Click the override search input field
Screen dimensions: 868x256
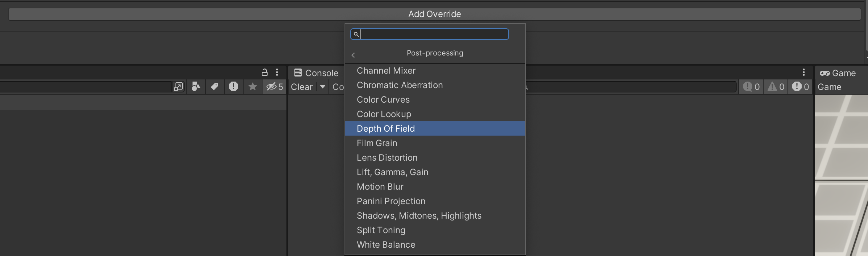click(x=434, y=34)
